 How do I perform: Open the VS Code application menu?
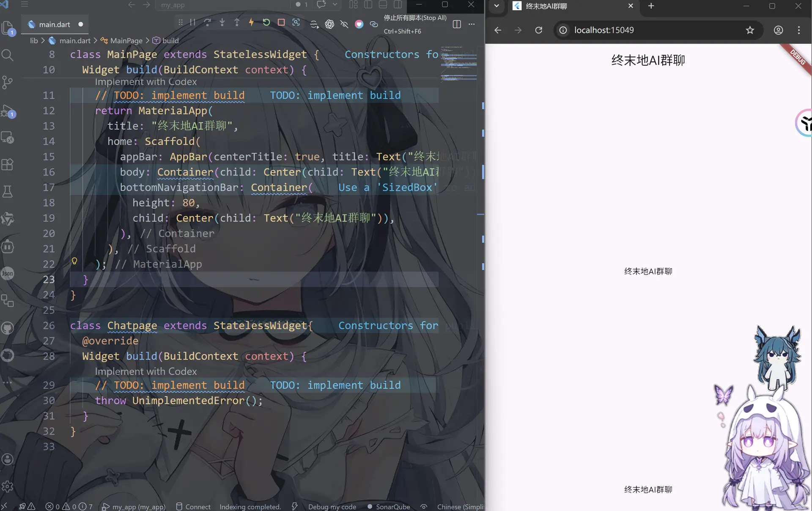pos(25,5)
